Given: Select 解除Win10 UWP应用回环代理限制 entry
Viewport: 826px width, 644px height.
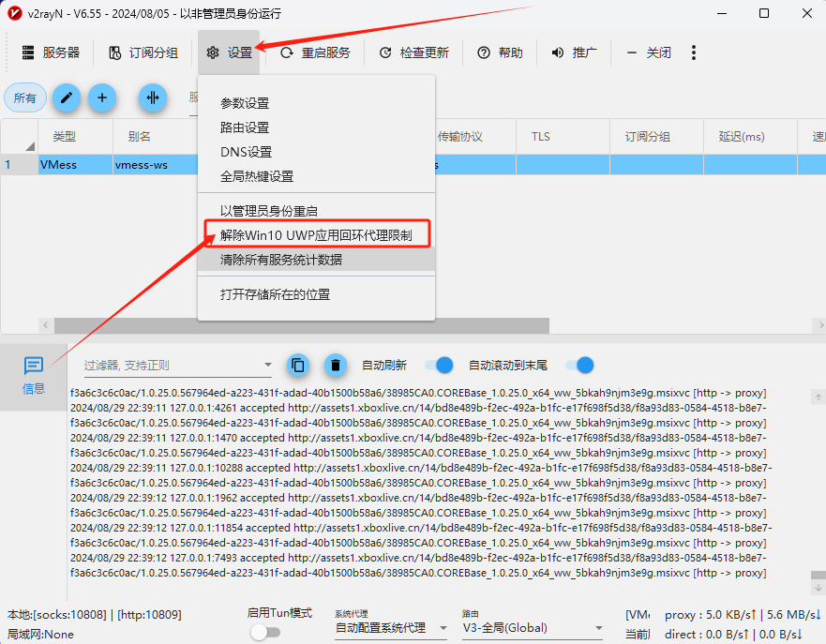Looking at the screenshot, I should tap(316, 235).
